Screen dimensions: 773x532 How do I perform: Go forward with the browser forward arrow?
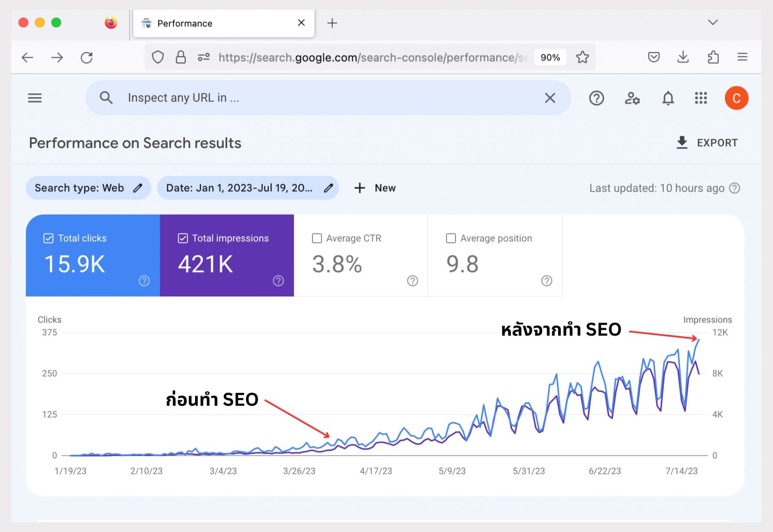pyautogui.click(x=57, y=57)
